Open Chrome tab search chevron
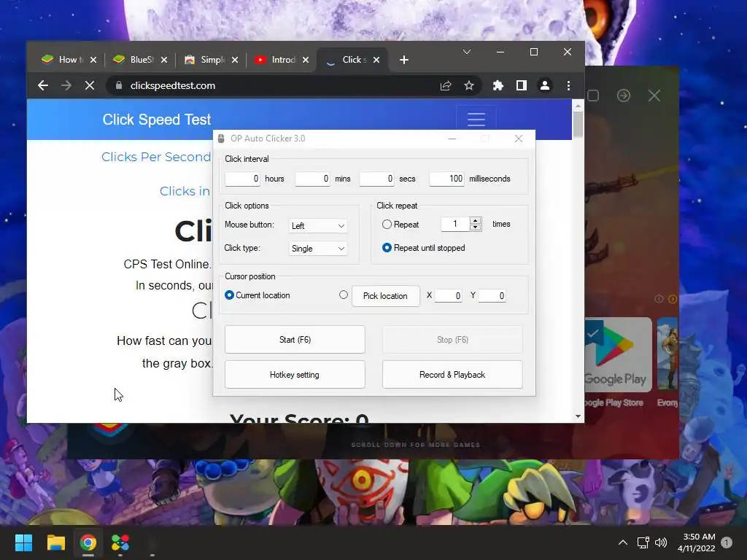 467,52
